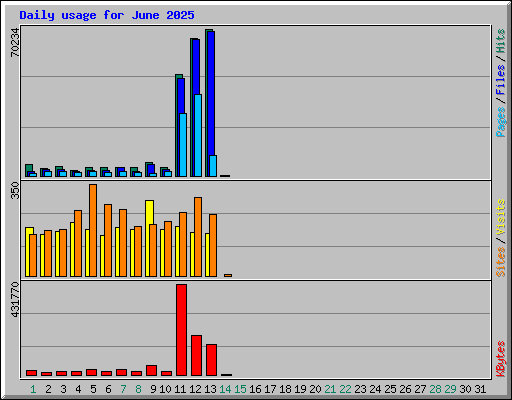Screen dimensions: 512x400
Task: Select day 31 on the bottom axis
Action: (x=480, y=389)
